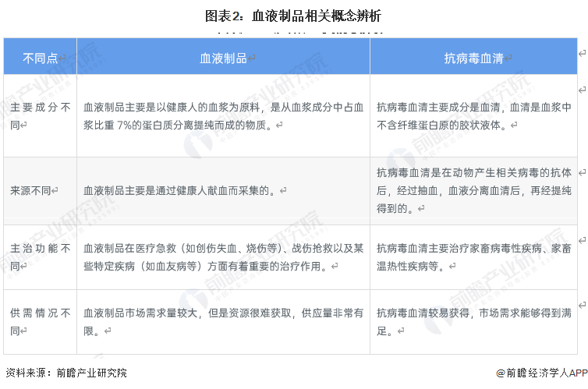Select the 不同点 header cell

pos(40,58)
